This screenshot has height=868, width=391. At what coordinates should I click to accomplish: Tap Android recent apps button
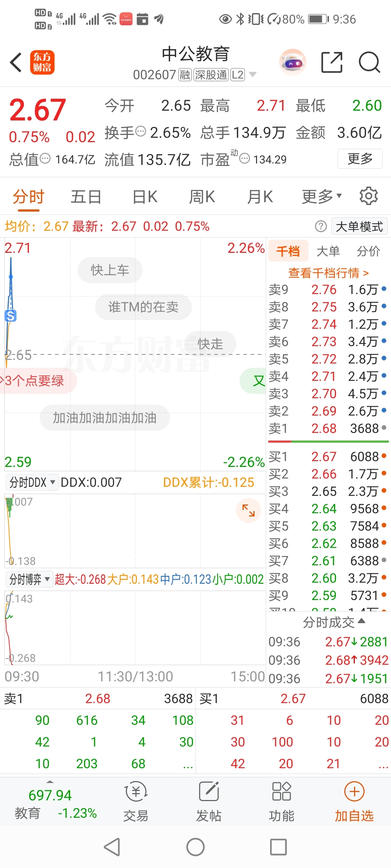[x=278, y=847]
